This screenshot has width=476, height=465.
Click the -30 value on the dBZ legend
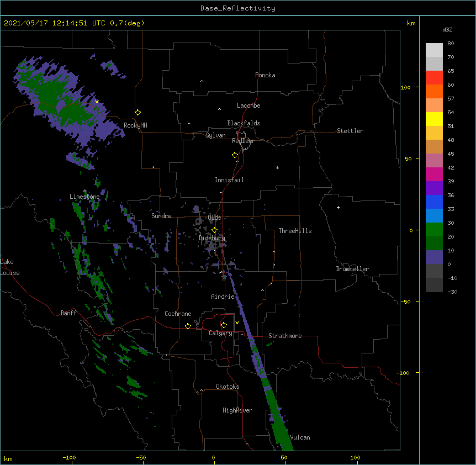tap(452, 292)
